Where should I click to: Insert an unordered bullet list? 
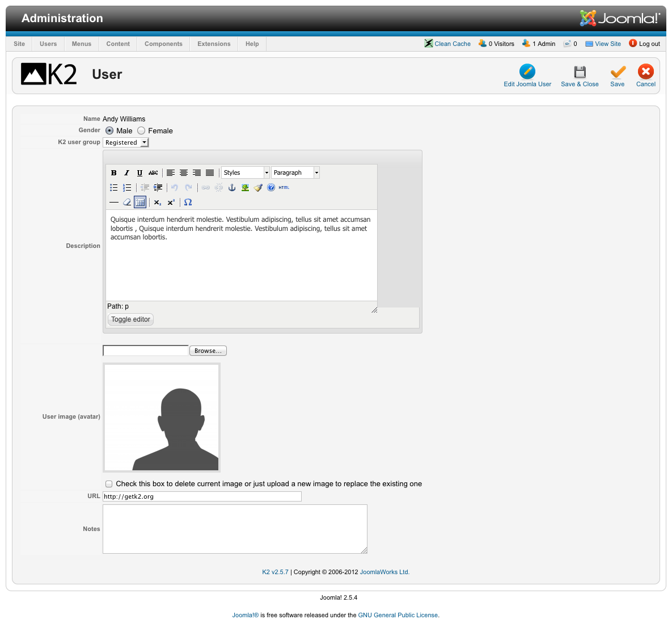113,187
